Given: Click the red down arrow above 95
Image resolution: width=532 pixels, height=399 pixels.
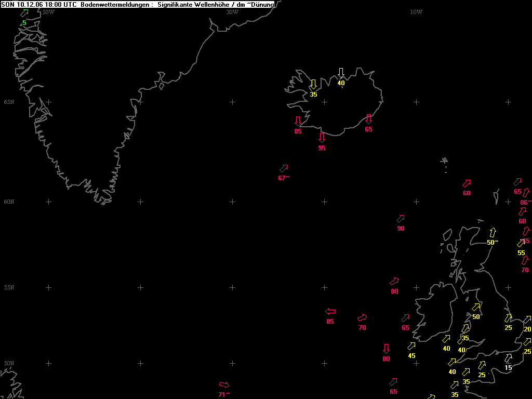Looking at the screenshot, I should [322, 137].
